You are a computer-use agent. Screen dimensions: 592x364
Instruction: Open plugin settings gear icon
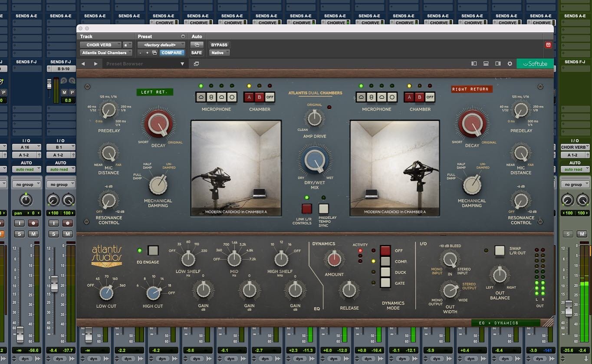tap(510, 64)
